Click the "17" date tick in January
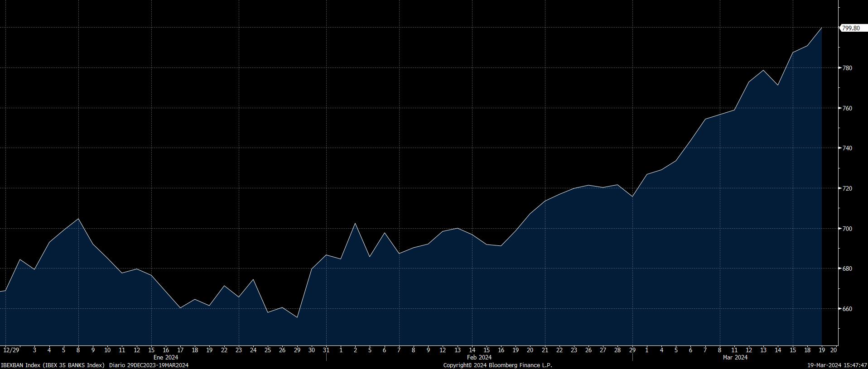Screen dimensions: 868x369 (x=180, y=350)
